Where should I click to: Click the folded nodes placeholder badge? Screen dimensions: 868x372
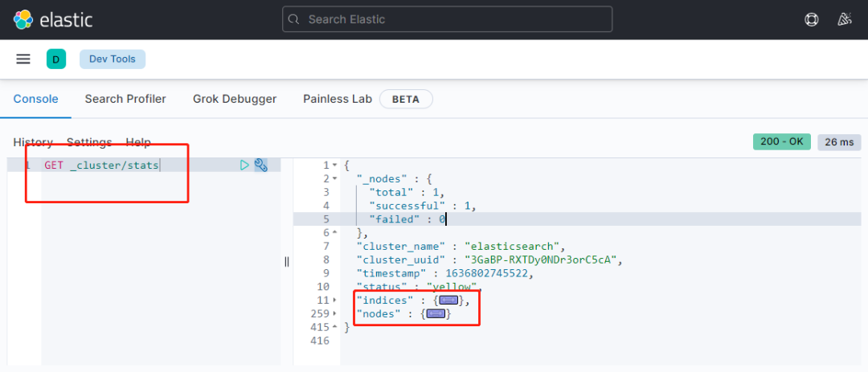click(436, 314)
